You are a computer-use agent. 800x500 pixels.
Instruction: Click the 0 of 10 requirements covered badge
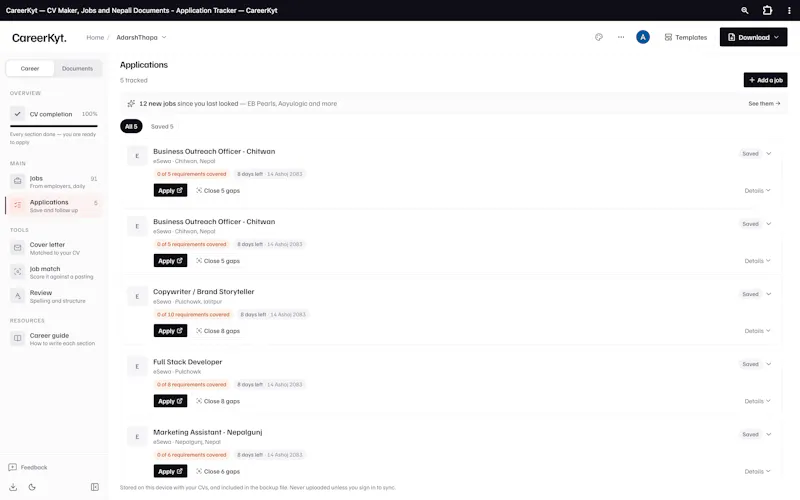[x=193, y=314]
